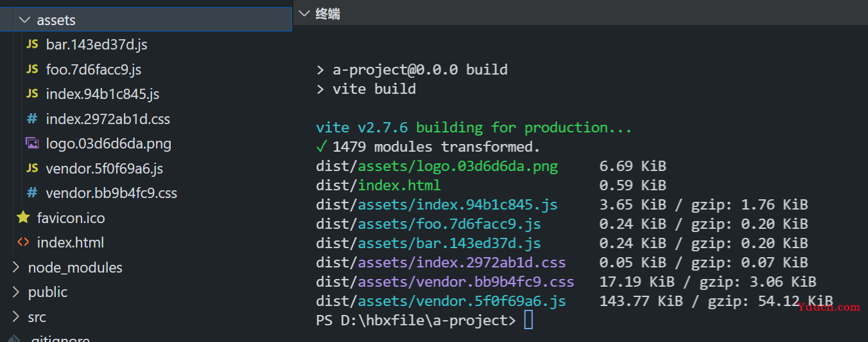The image size is (868, 342).
Task: Collapse the 终端 terminal panel chevron
Action: click(304, 14)
